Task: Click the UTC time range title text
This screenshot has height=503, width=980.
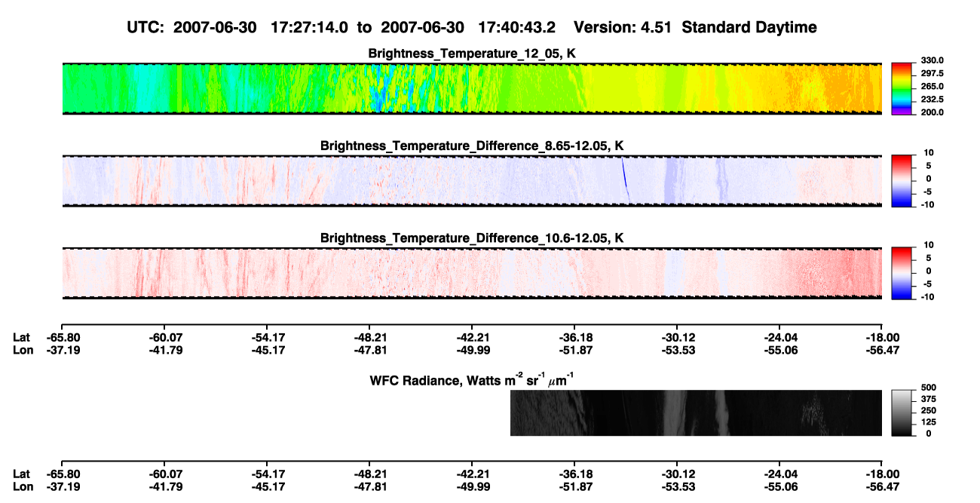Action: pos(473,27)
